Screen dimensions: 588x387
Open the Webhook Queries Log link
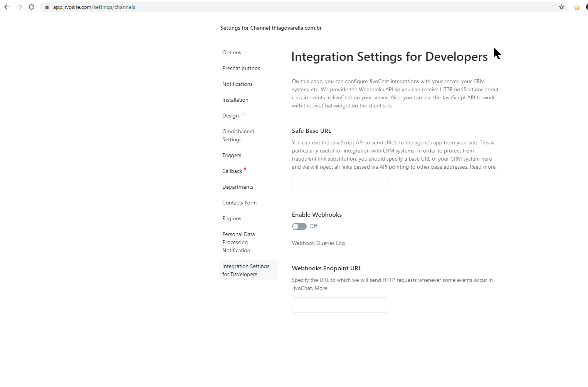318,243
